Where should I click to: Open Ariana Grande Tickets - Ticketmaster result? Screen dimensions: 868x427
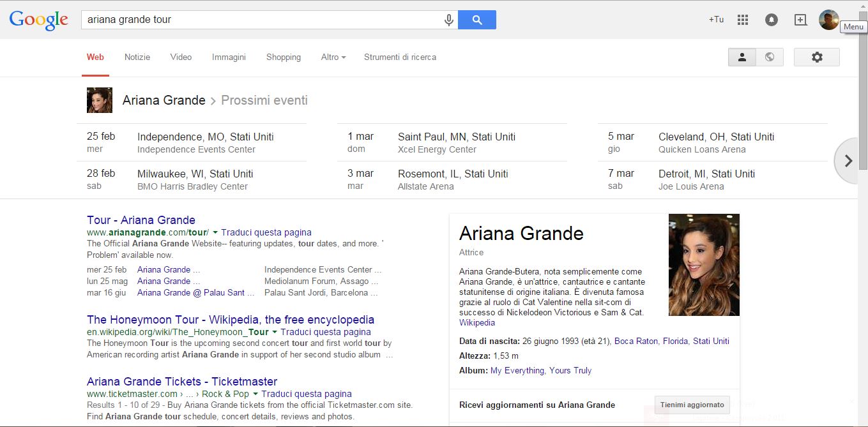pyautogui.click(x=182, y=382)
